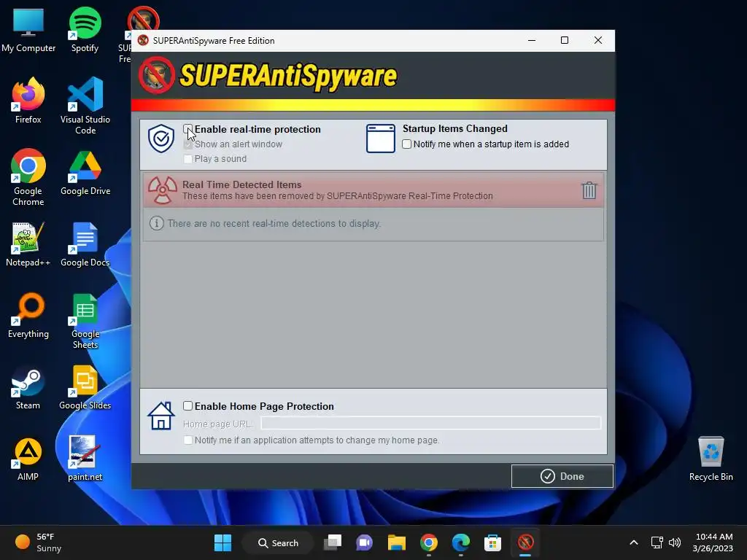Click the Done button
Viewport: 747px width, 560px height.
tap(562, 476)
